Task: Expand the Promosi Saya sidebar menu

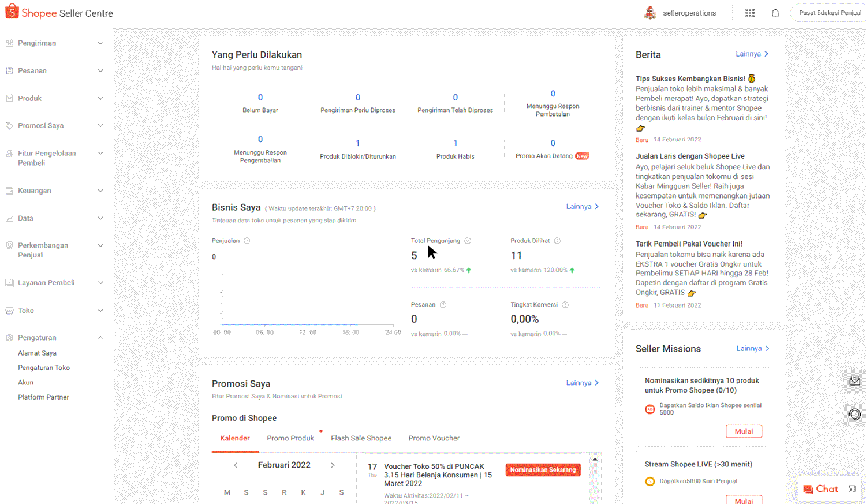Action: (x=54, y=126)
